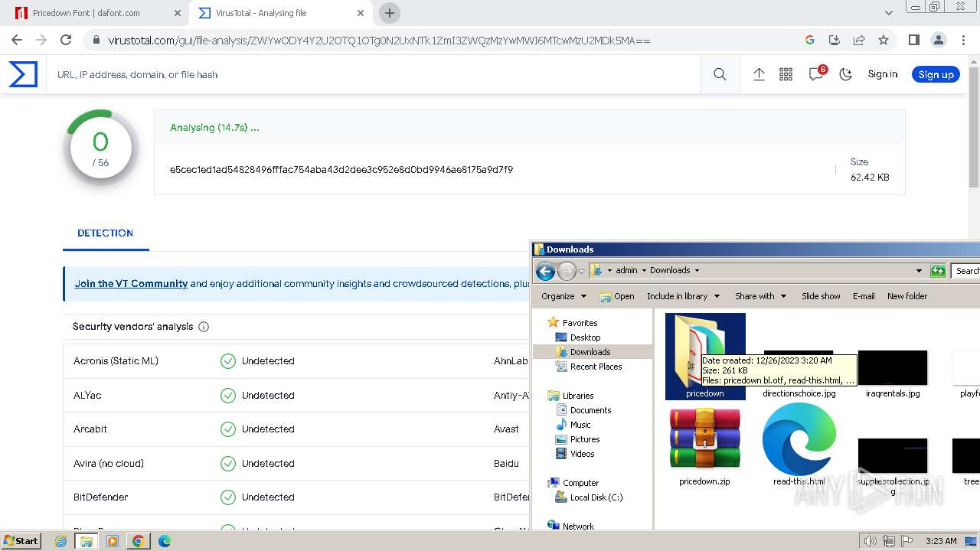Open the Organize menu
The width and height of the screenshot is (980, 551).
(563, 296)
